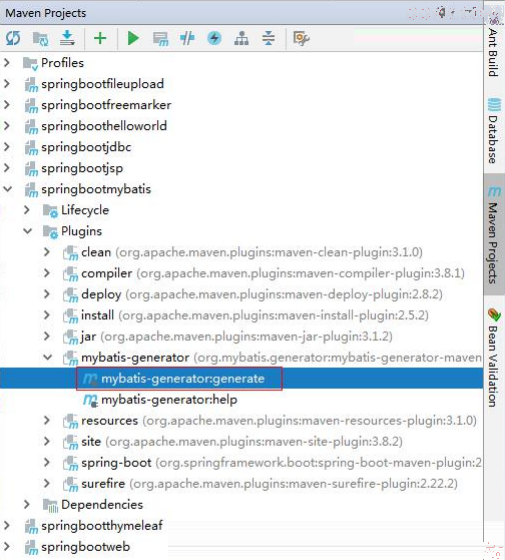
Task: Collapse the springbootmybatis project node
Action: tap(8, 189)
